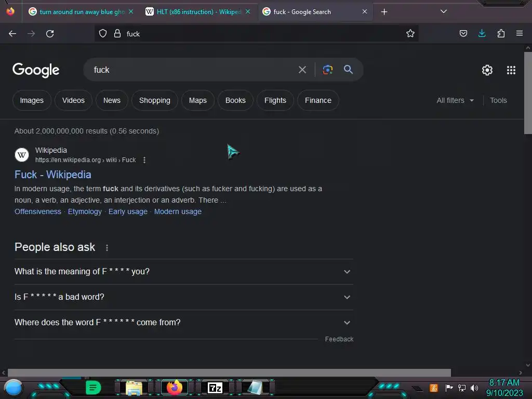532x399 pixels.
Task: Click the forward navigation arrow
Action: (31, 34)
